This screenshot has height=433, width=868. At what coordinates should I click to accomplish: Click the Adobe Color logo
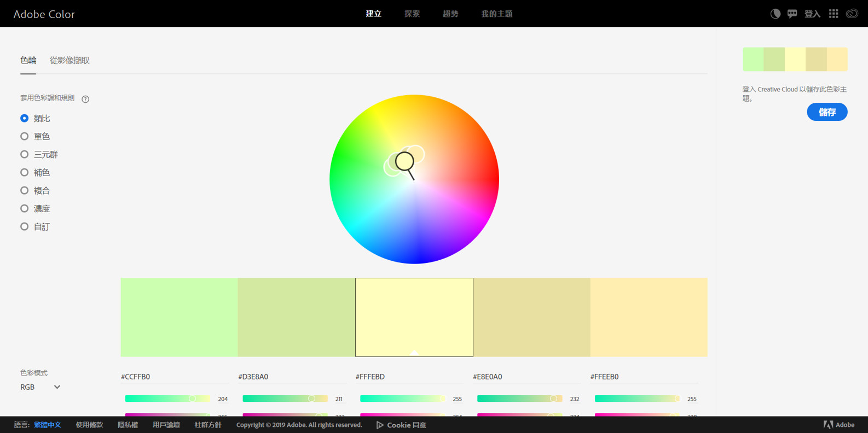click(44, 14)
